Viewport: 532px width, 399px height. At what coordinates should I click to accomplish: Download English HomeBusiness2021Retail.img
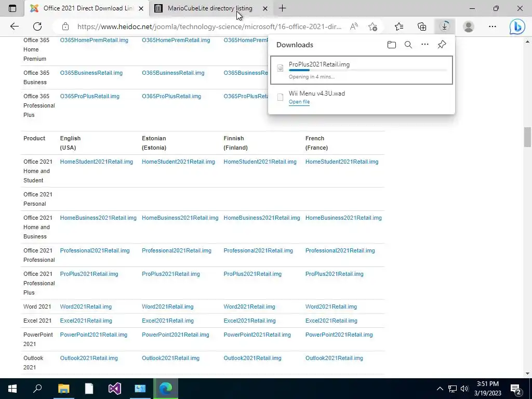(98, 218)
